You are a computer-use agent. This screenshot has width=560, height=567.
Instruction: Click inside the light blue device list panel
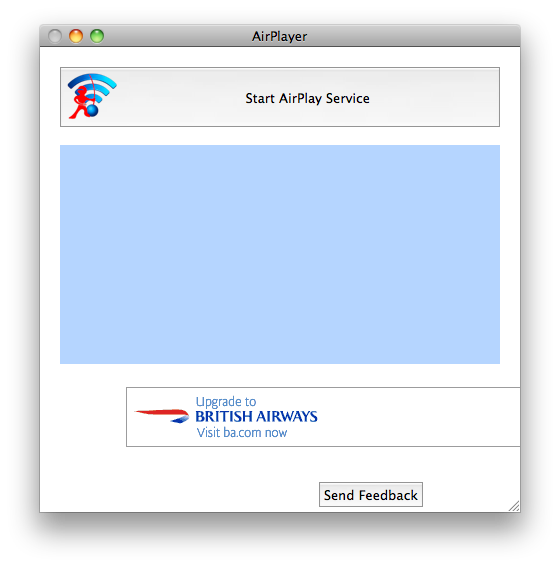(280, 254)
